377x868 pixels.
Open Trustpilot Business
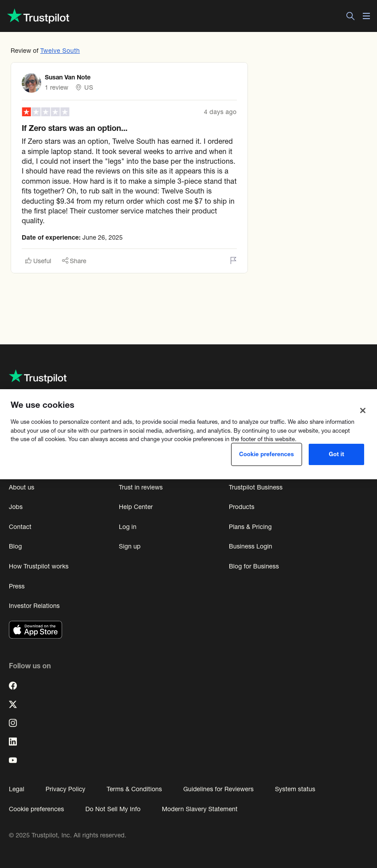pos(255,487)
